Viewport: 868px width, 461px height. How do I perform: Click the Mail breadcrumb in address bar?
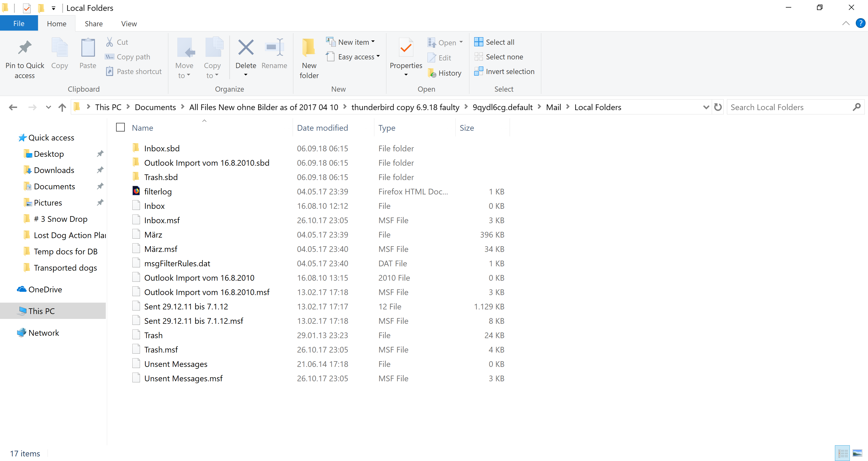click(x=553, y=107)
